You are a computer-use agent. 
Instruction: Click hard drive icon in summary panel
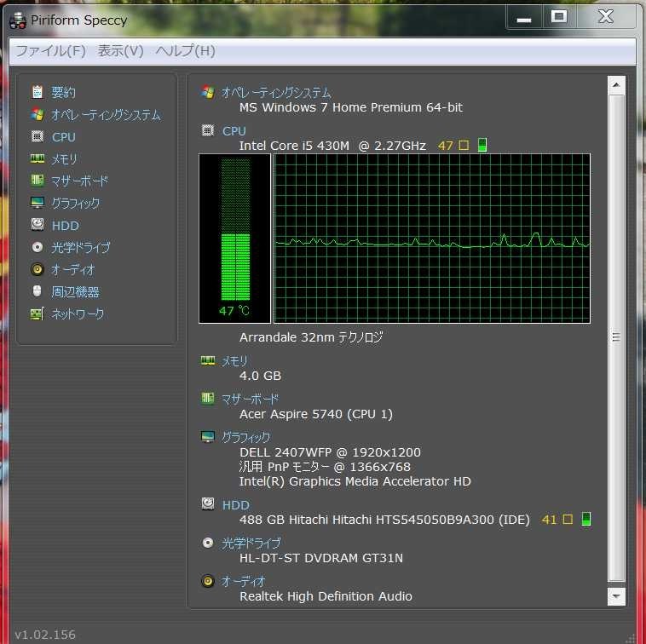(208, 503)
